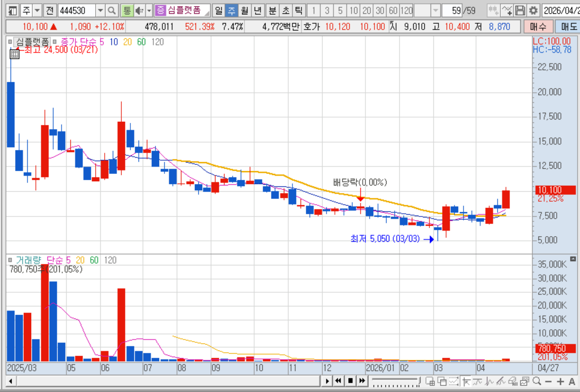Toggle the 심플랫폼 price legend square marker
The height and width of the screenshot is (392, 580).
[10, 42]
